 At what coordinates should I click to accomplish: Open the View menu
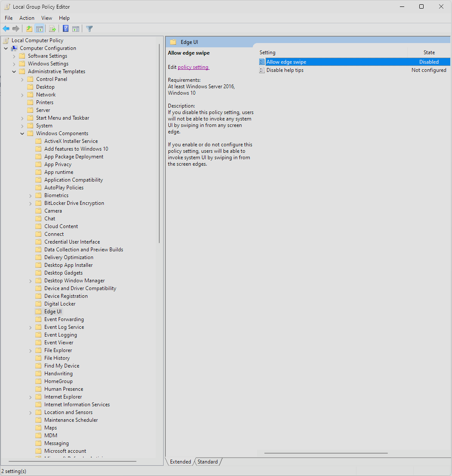[x=46, y=18]
